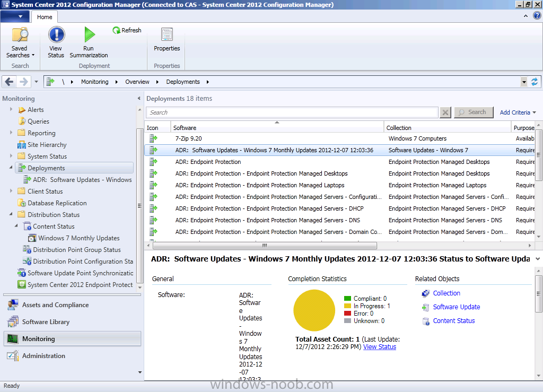Click Deployments in the breadcrumb path
Image resolution: width=543 pixels, height=392 pixels.
(183, 82)
